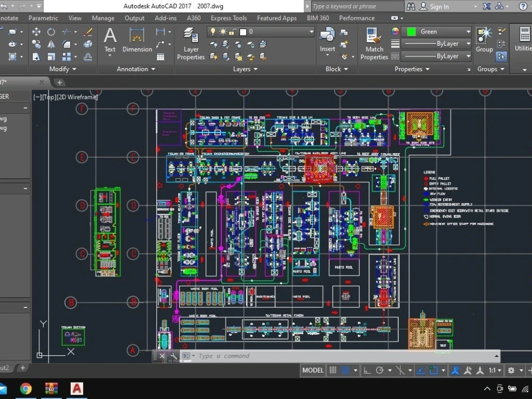Click the green color swatch in Properties
This screenshot has height=399, width=532.
coord(411,31)
